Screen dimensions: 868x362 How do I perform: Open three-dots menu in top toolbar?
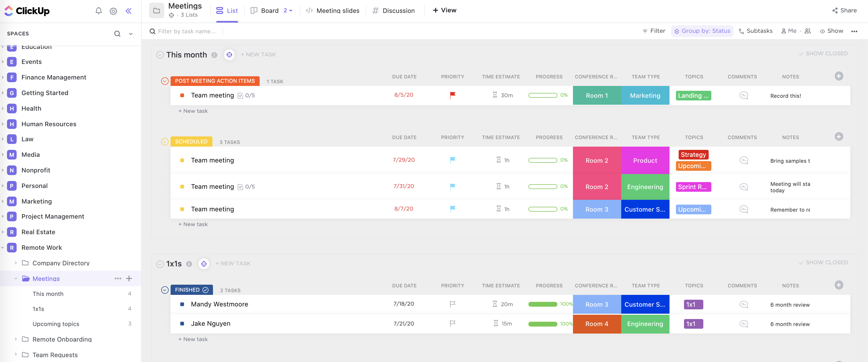coord(854,31)
